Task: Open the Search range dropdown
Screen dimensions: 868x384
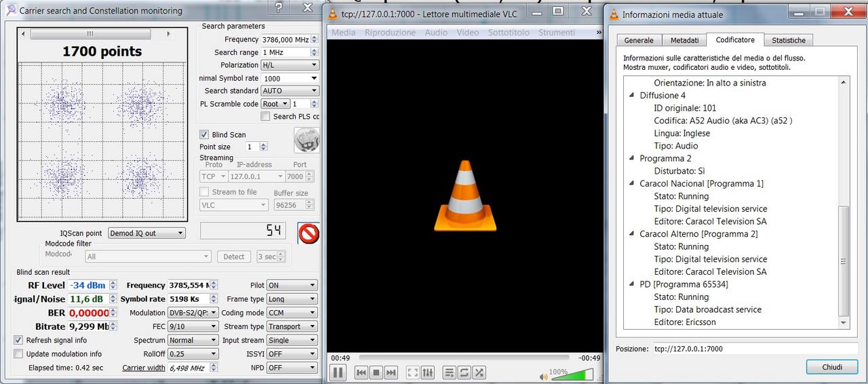Action: (x=290, y=52)
